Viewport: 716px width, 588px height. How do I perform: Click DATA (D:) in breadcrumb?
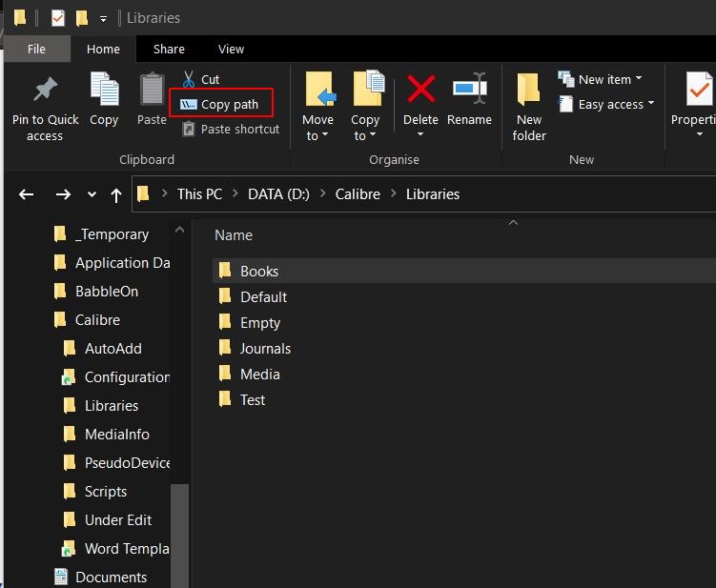click(x=278, y=194)
